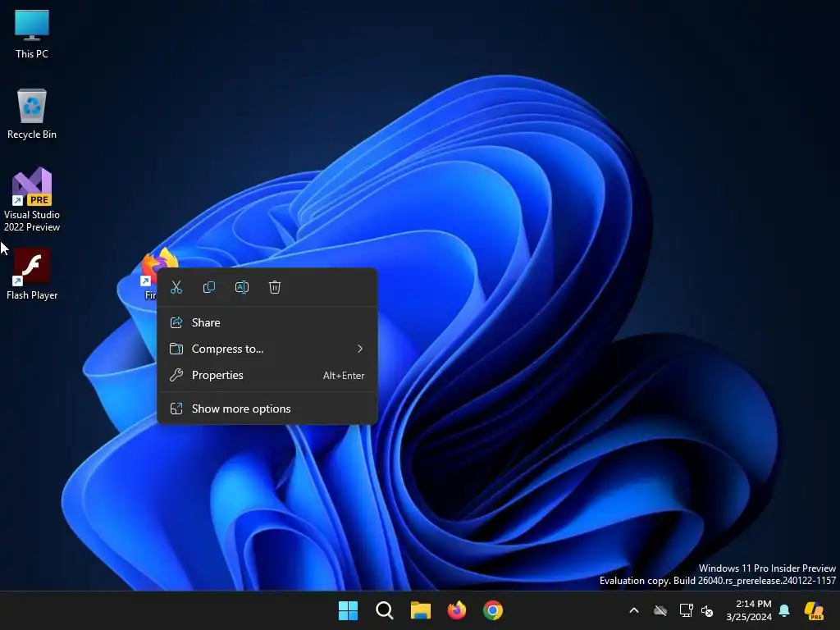
Task: Open taskbar Search magnifier
Action: [x=384, y=610]
